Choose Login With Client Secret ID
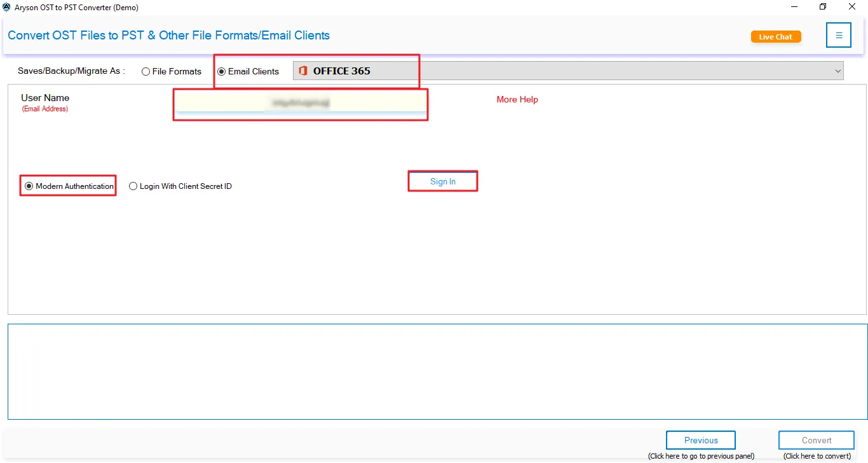The height and width of the screenshot is (463, 868). tap(133, 186)
